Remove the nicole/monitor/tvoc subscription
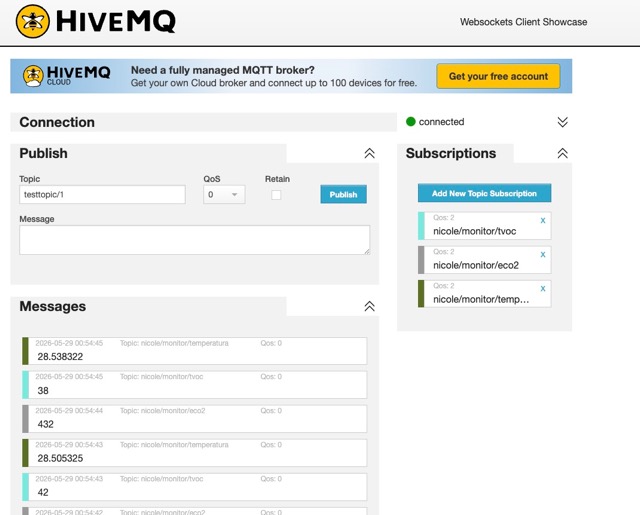The image size is (640, 515). coord(543,220)
